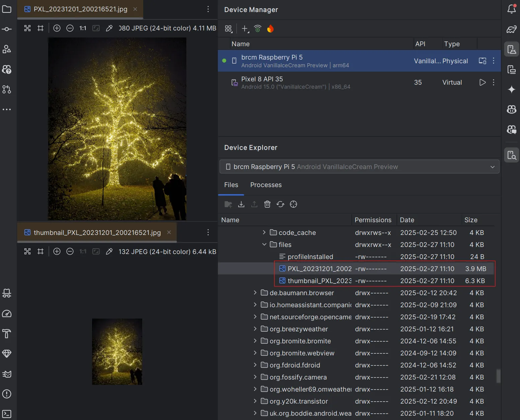Start the Pixel 8 API 35 virtual device
The height and width of the screenshot is (420, 520).
[482, 82]
